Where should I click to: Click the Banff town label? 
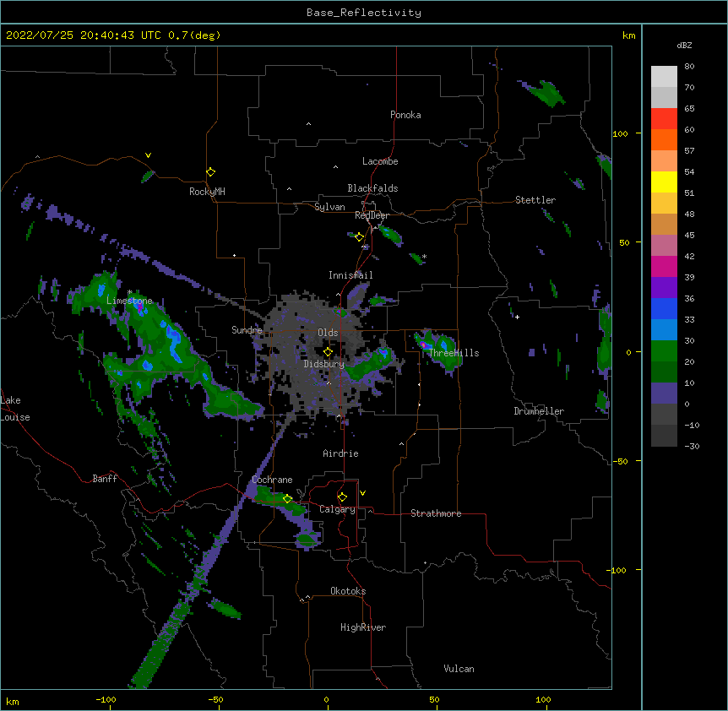pos(105,479)
